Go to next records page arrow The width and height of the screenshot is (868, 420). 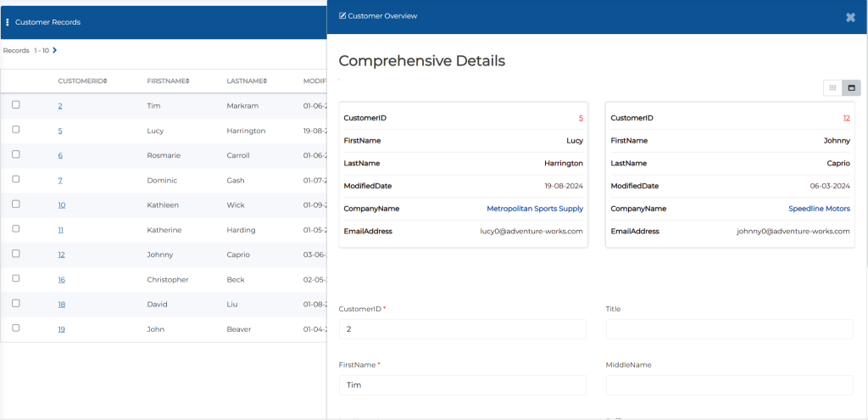click(54, 50)
